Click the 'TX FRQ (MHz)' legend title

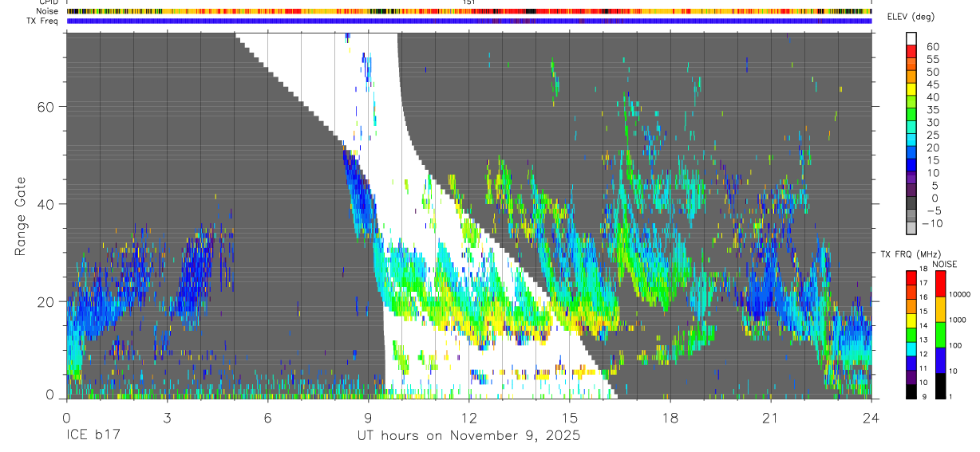point(911,254)
